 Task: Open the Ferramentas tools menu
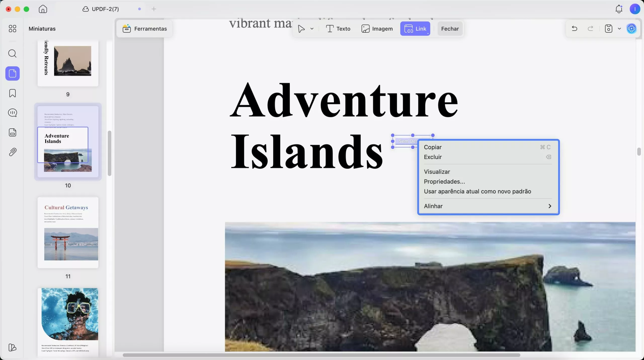(145, 29)
